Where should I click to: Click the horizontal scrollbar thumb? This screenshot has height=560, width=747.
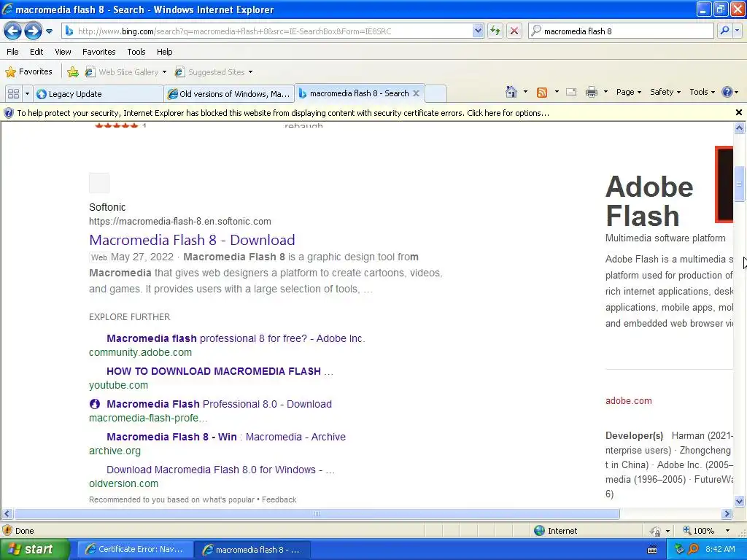317,514
